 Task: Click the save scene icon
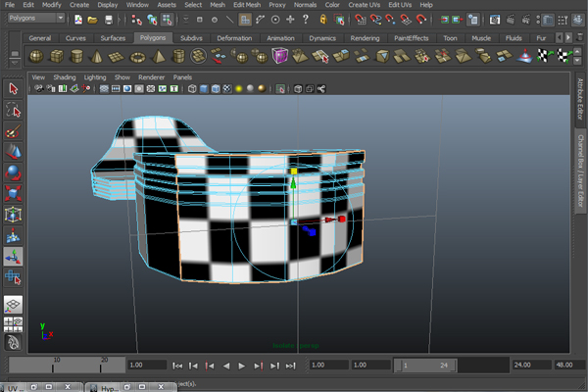click(109, 20)
